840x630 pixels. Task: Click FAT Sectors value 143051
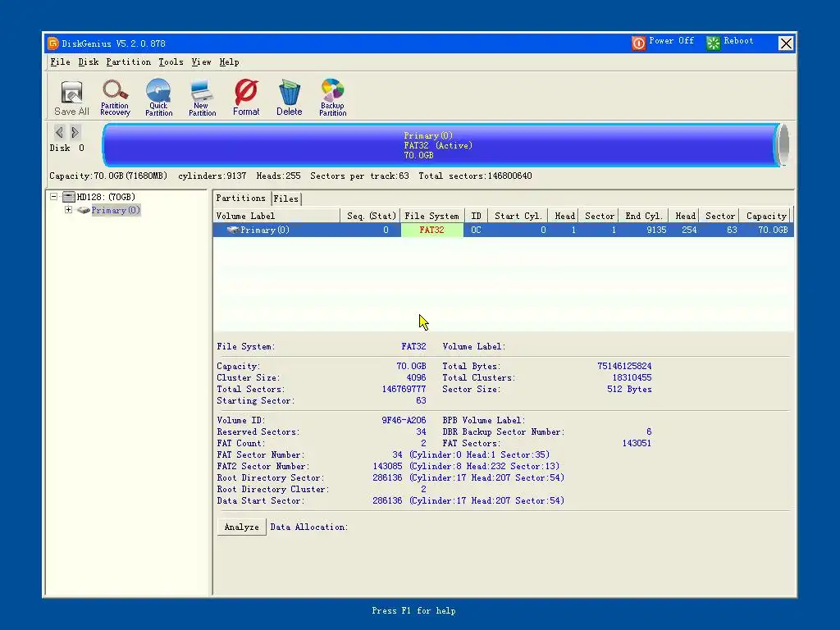[x=637, y=444]
